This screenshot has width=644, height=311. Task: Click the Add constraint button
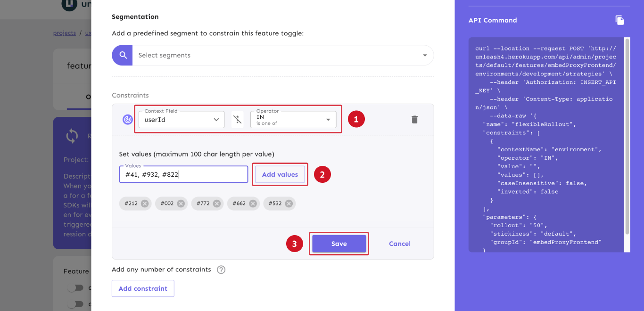click(143, 288)
